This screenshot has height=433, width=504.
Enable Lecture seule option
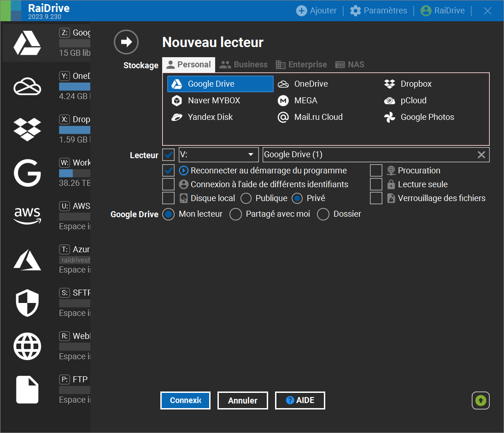(376, 184)
